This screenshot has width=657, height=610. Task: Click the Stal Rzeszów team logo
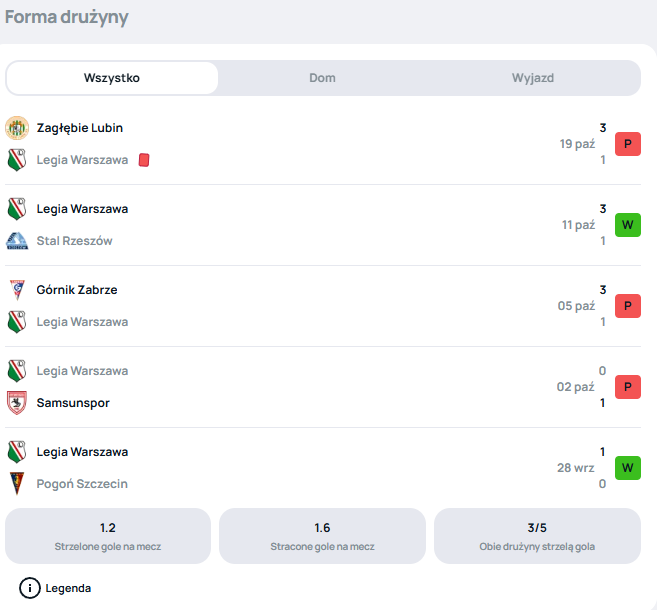point(17,241)
